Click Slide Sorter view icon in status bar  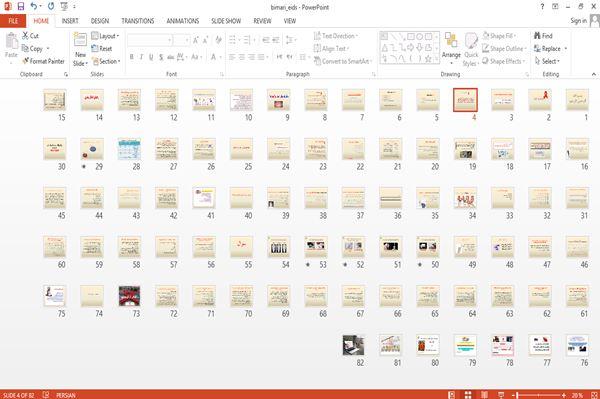tap(468, 395)
